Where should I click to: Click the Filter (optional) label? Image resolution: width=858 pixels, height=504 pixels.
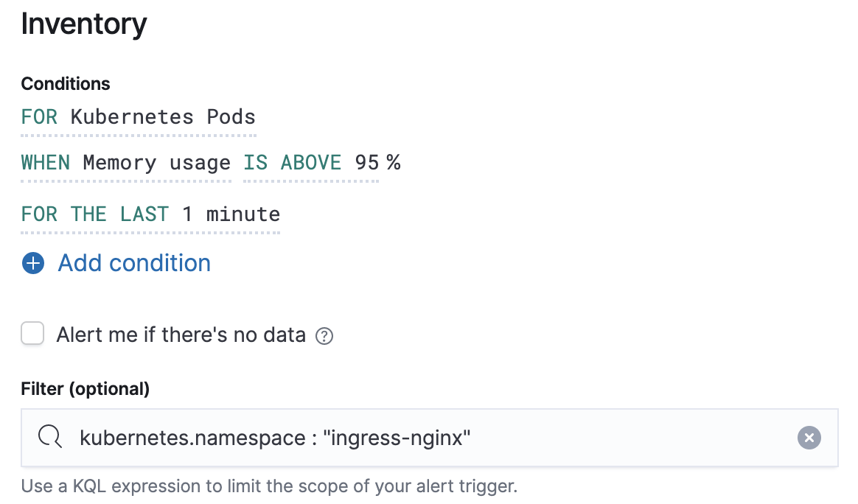tap(86, 388)
